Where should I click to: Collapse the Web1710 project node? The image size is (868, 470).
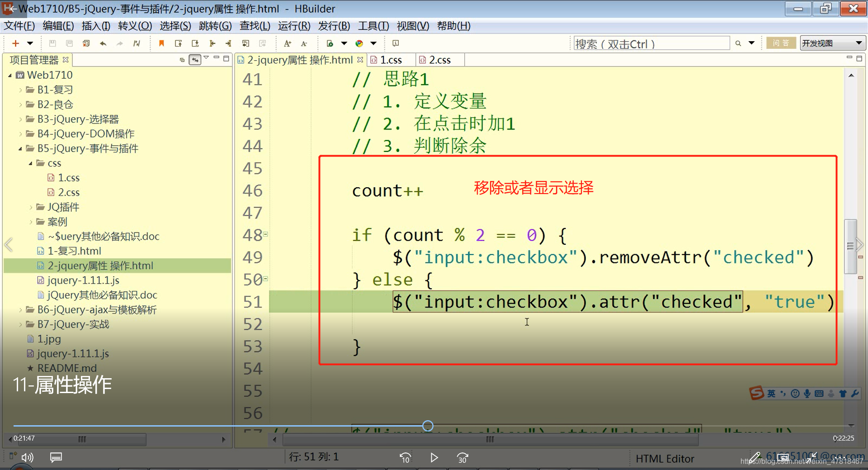tap(10, 76)
